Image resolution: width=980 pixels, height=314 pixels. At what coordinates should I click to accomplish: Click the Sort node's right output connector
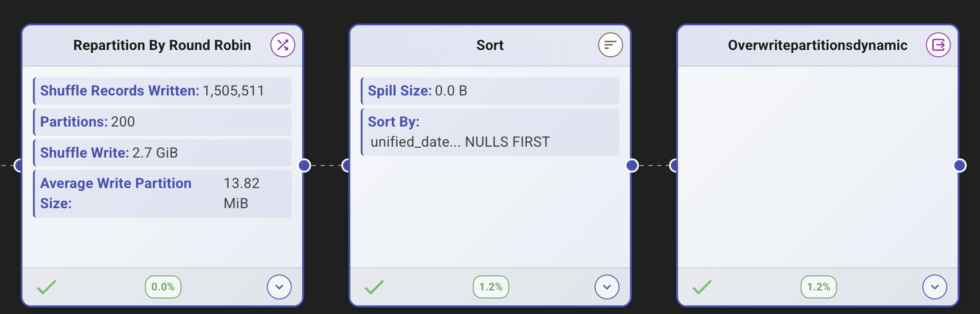coord(632,166)
